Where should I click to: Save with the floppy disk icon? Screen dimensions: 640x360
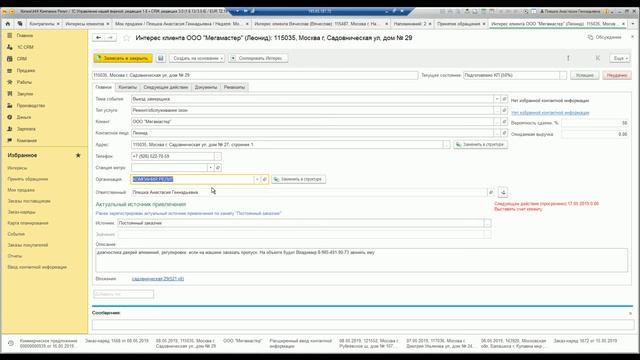pos(161,58)
